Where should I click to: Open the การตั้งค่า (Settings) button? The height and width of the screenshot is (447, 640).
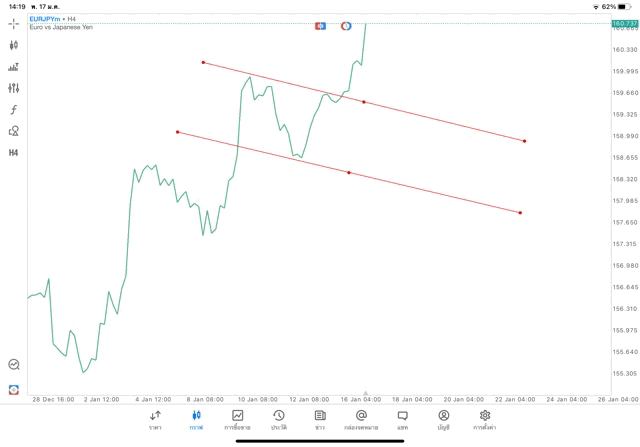[x=485, y=420]
